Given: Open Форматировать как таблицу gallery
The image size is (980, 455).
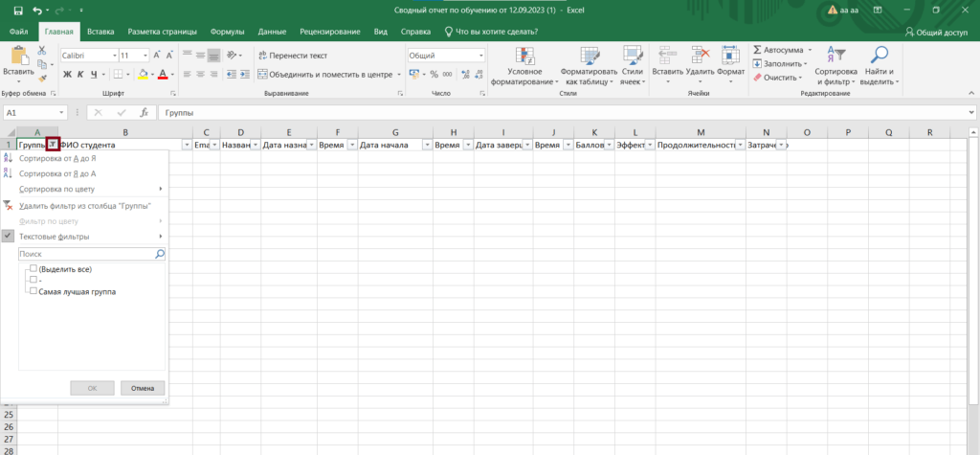Looking at the screenshot, I should [x=589, y=66].
